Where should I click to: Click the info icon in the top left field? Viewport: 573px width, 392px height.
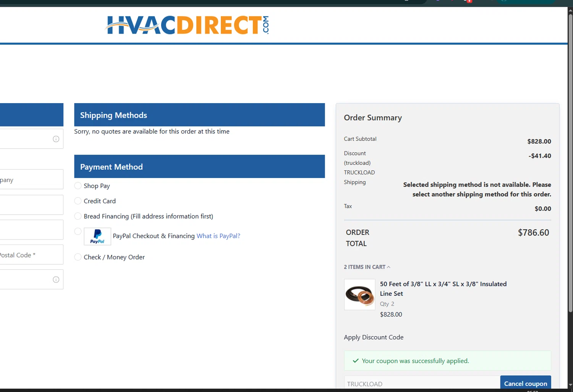(x=56, y=139)
